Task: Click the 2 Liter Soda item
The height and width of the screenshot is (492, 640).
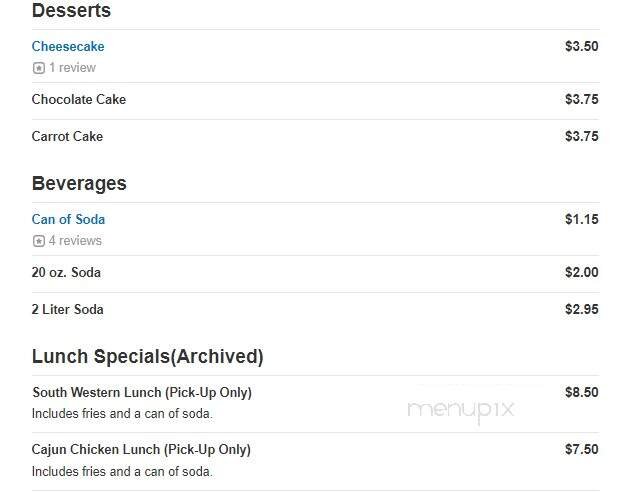Action: coord(67,310)
